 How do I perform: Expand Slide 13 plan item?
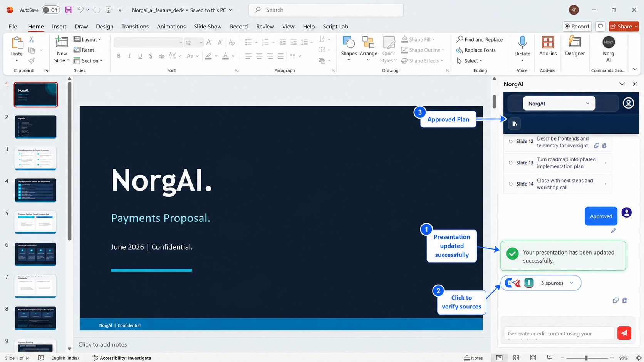605,163
